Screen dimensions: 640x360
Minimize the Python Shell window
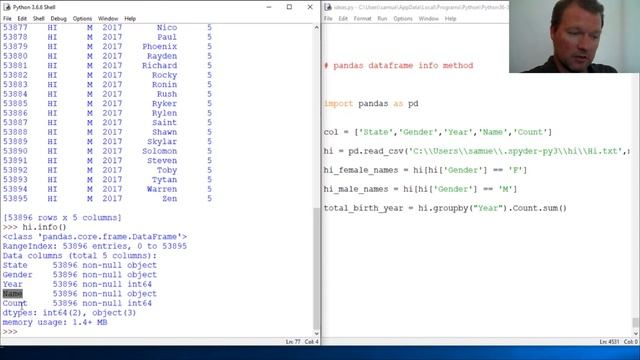coord(269,7)
